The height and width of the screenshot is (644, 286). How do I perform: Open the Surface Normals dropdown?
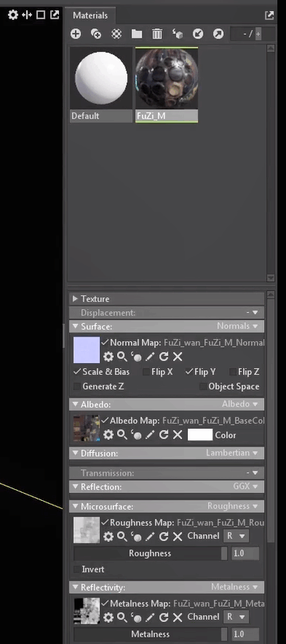click(x=237, y=326)
